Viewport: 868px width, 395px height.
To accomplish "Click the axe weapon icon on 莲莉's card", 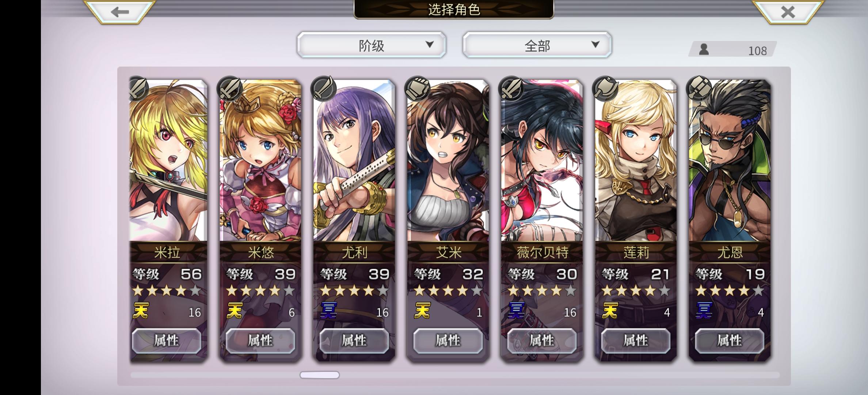I will click(x=605, y=88).
